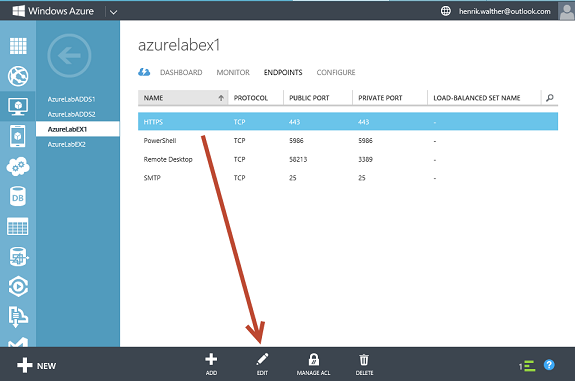Sort by PROTOCOL column header
This screenshot has width=575, height=381.
251,98
